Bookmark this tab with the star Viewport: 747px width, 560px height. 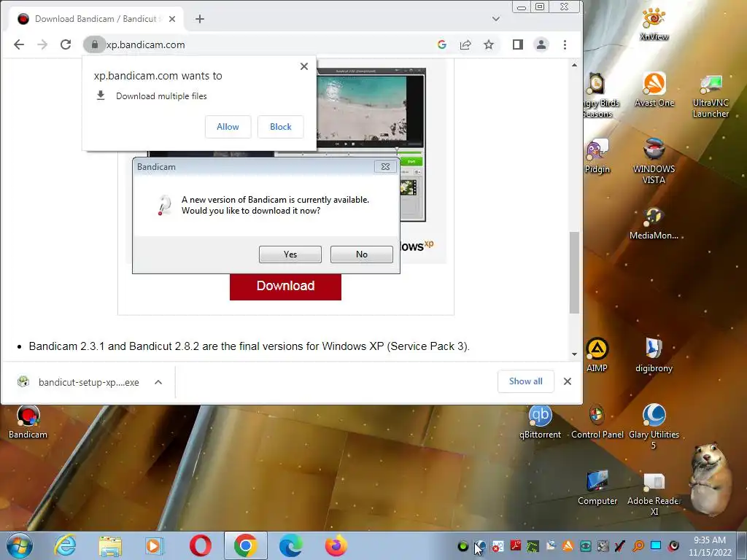[489, 44]
